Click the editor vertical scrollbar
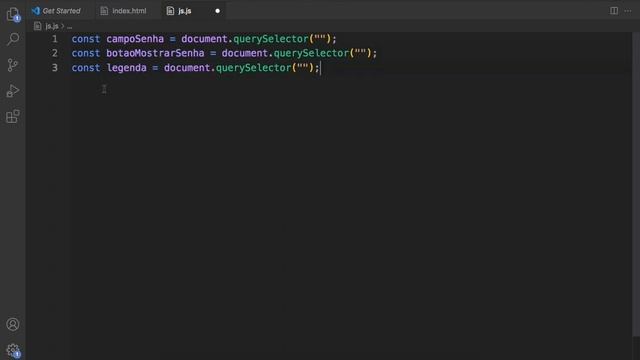 point(636,184)
